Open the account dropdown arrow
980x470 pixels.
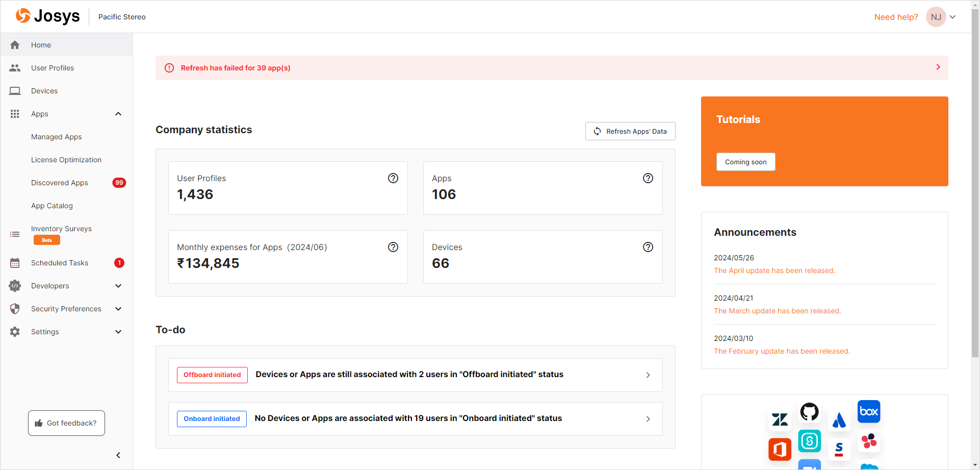pyautogui.click(x=952, y=17)
